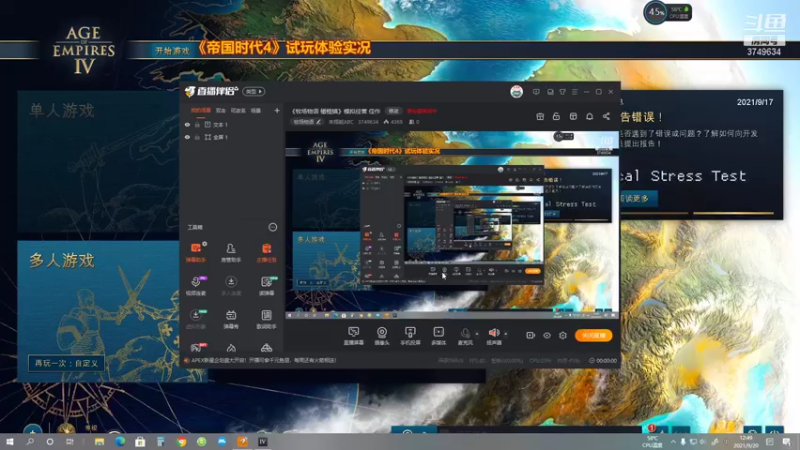Image resolution: width=800 pixels, height=450 pixels.
Task: Switch to the second scene tab
Action: 220,110
